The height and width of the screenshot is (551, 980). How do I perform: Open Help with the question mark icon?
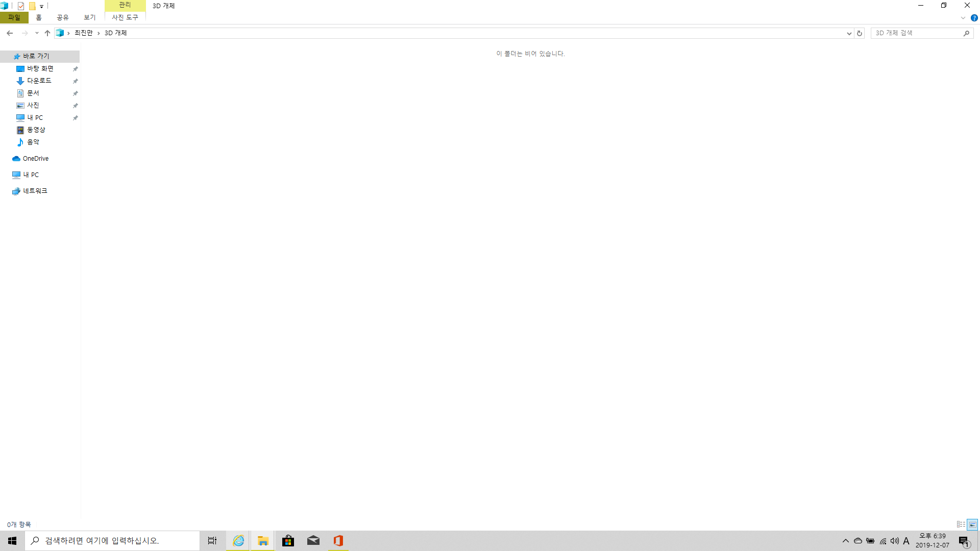974,18
